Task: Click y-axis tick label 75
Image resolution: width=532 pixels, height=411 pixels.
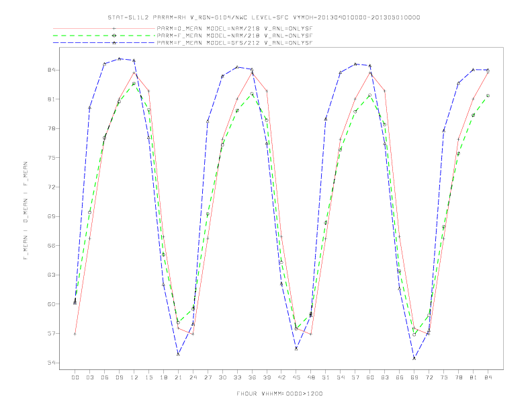Action: click(x=51, y=158)
